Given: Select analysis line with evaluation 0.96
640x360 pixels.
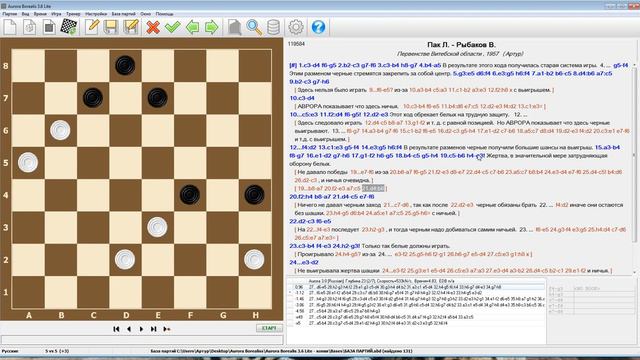Looking at the screenshot, I should pos(416,287).
